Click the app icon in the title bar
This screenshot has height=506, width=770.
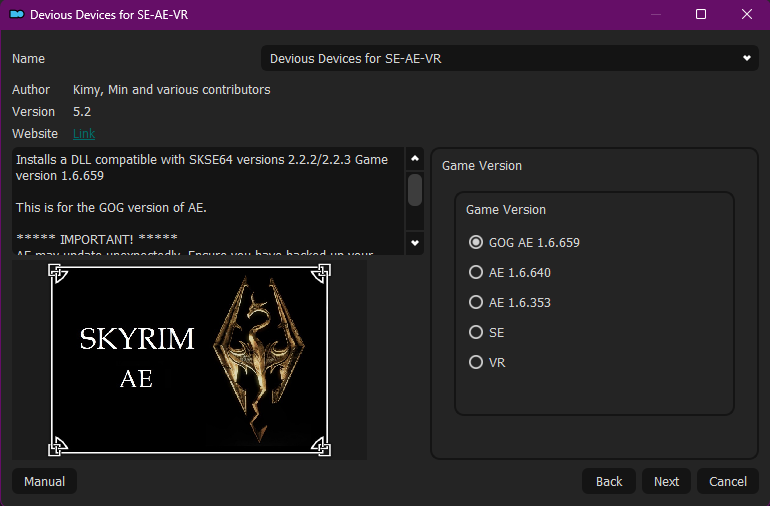coord(17,14)
